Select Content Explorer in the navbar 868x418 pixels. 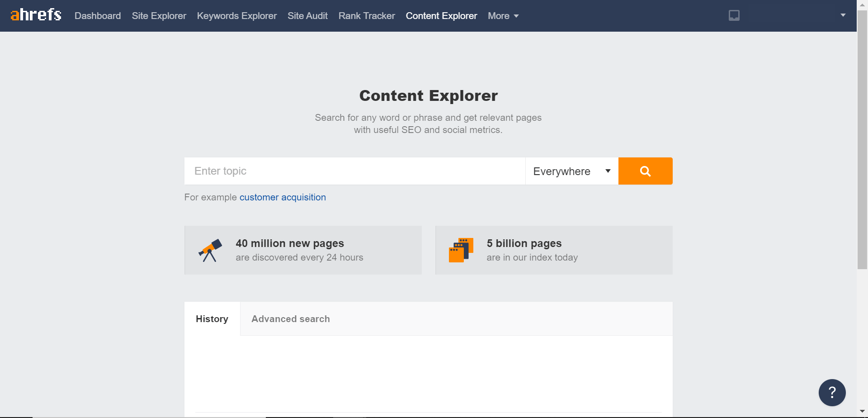click(x=441, y=15)
